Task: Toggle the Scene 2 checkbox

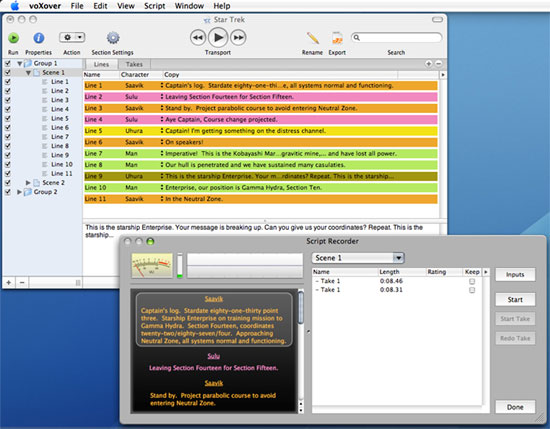Action: point(8,183)
